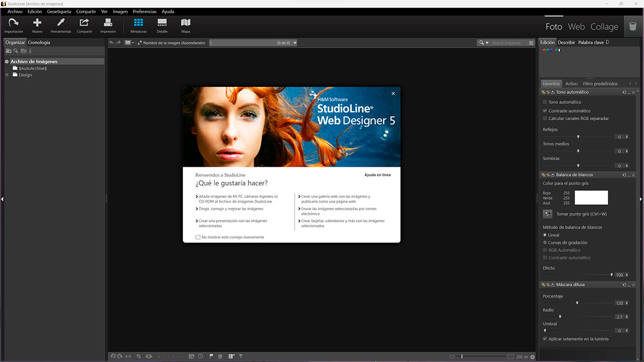Screen dimensions: 644x362
Task: Click the trash bin icon
Action: [633, 26]
